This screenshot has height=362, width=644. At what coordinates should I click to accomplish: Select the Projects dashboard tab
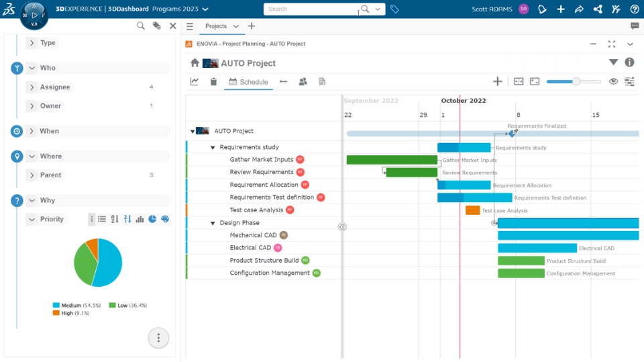tap(216, 26)
